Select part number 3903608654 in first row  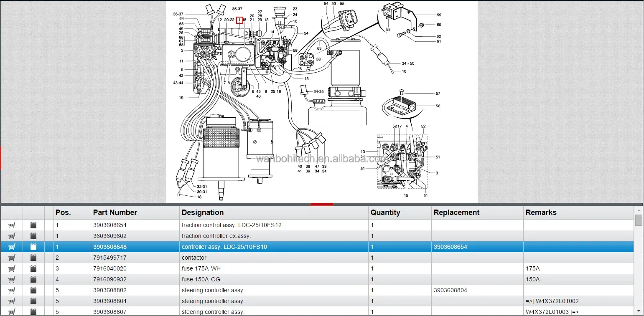point(109,225)
